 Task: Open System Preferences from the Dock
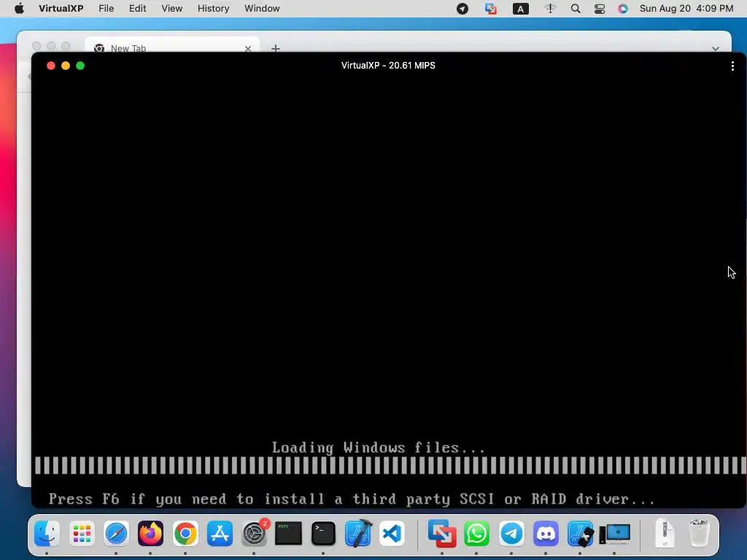(255, 533)
